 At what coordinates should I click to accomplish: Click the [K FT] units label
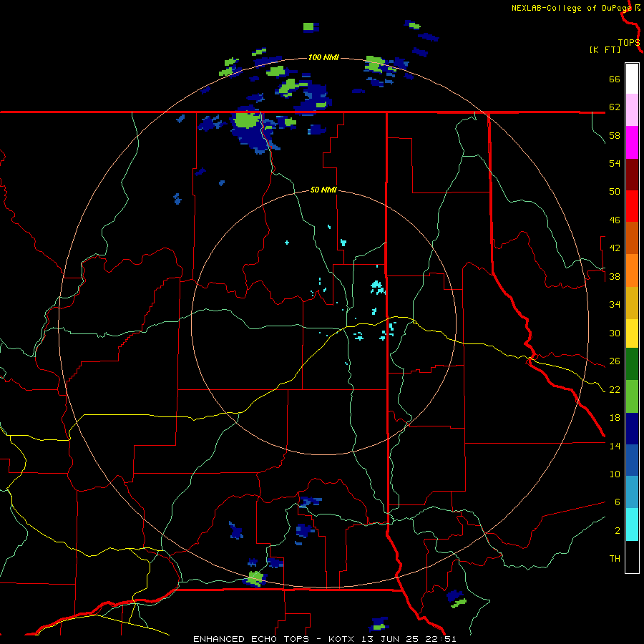605,50
